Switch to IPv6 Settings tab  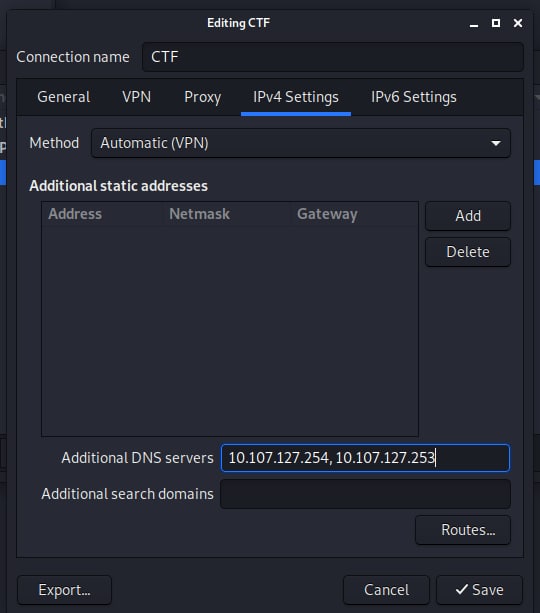[x=414, y=97]
